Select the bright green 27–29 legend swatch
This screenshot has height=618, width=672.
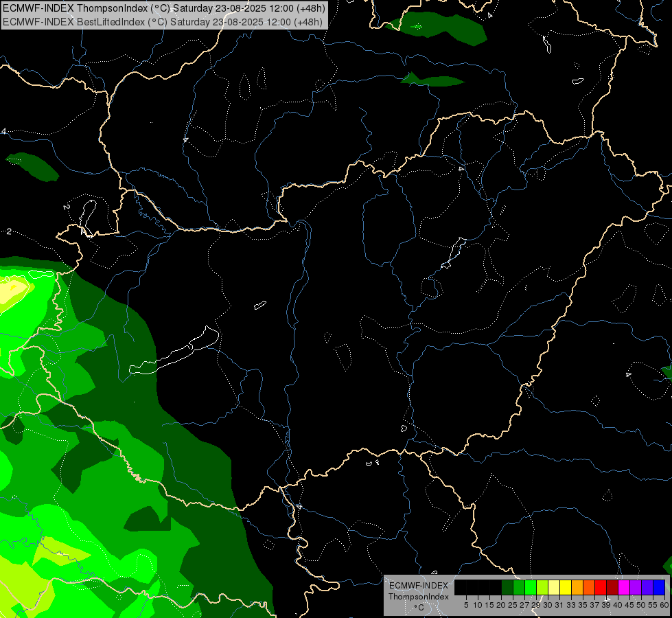531,587
